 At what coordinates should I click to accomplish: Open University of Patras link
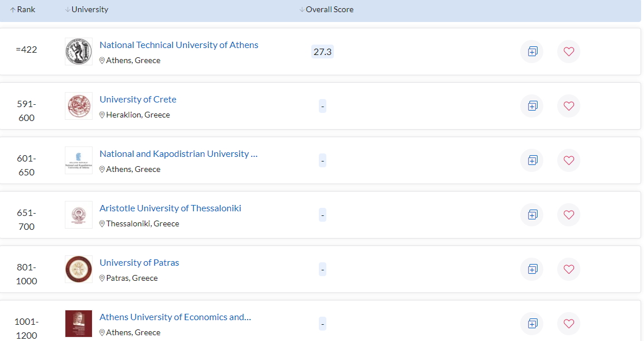[x=139, y=262]
